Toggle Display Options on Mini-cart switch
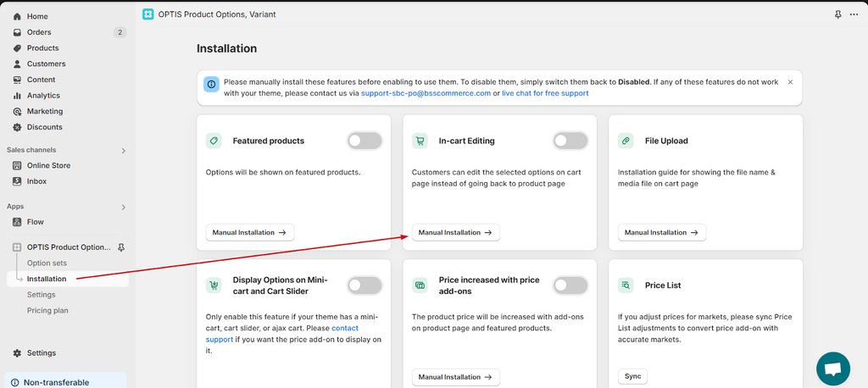 coord(364,285)
